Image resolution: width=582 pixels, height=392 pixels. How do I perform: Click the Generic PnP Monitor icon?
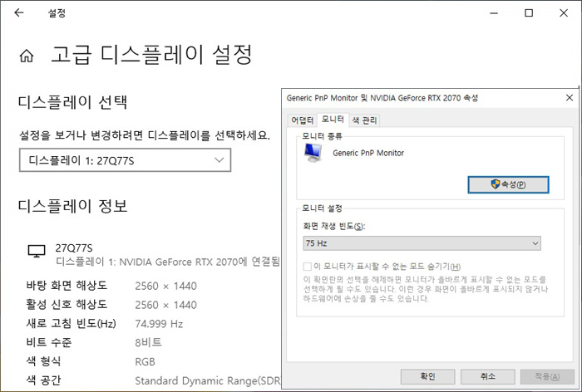[x=313, y=152]
